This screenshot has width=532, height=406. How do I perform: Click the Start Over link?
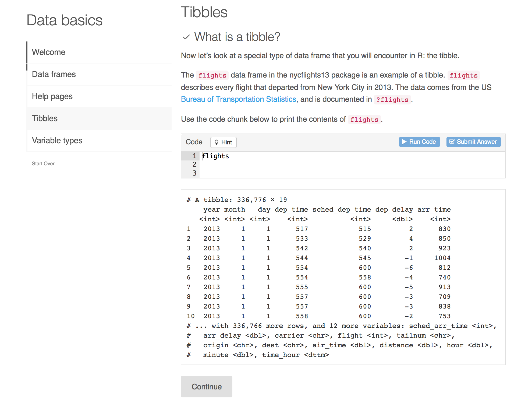click(43, 163)
